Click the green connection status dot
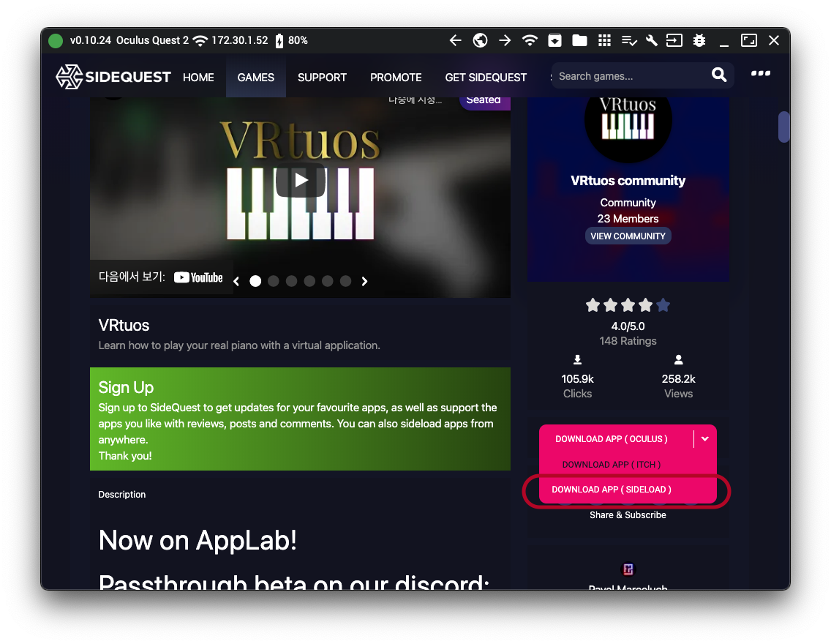 [56, 41]
